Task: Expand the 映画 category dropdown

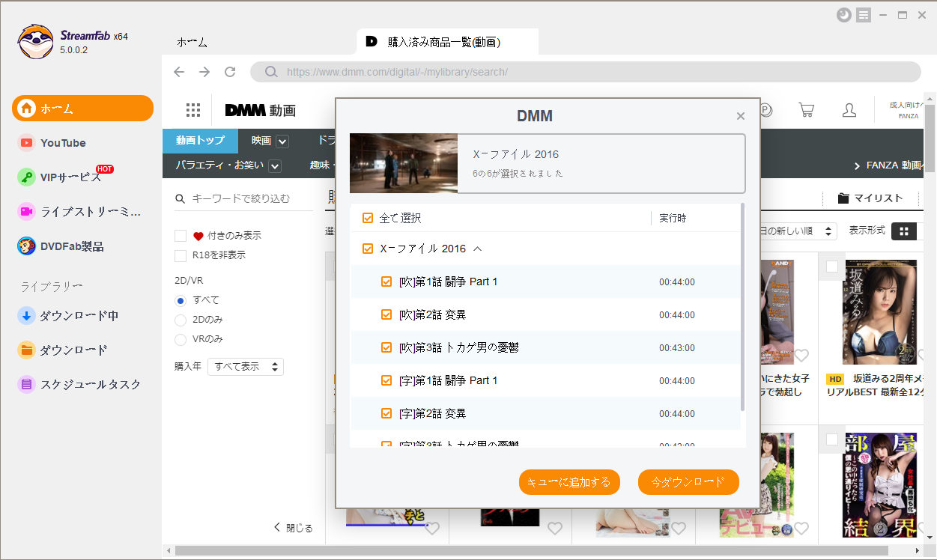Action: [282, 141]
